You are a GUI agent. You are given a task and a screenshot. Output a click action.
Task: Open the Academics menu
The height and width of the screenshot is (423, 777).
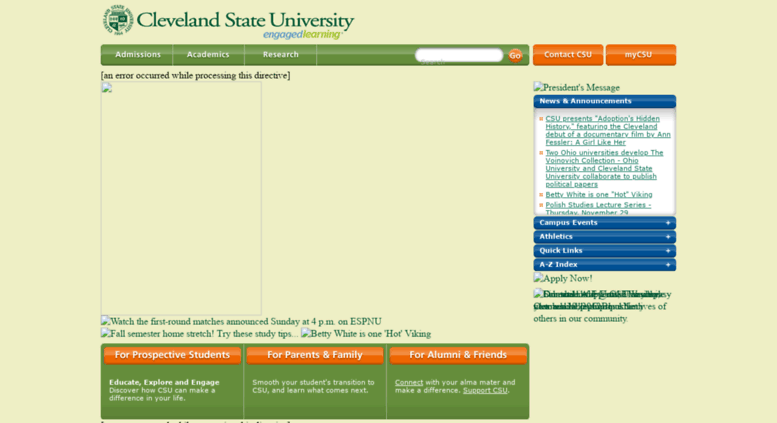[208, 54]
